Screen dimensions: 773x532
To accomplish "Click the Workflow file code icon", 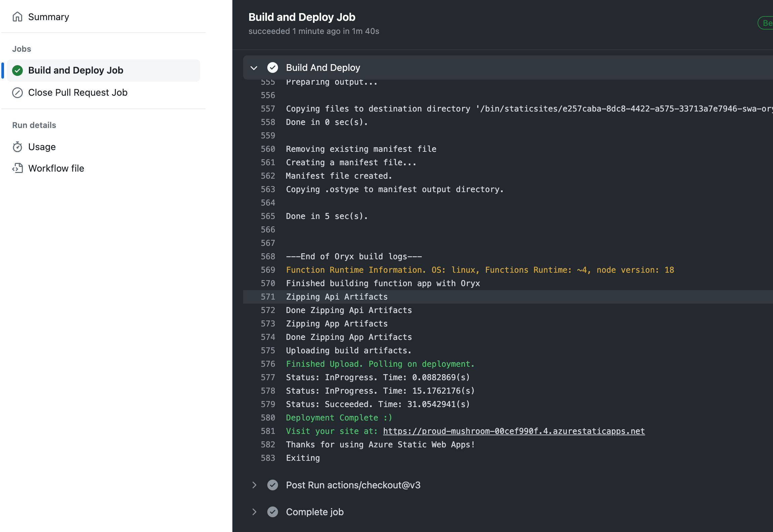I will point(17,168).
